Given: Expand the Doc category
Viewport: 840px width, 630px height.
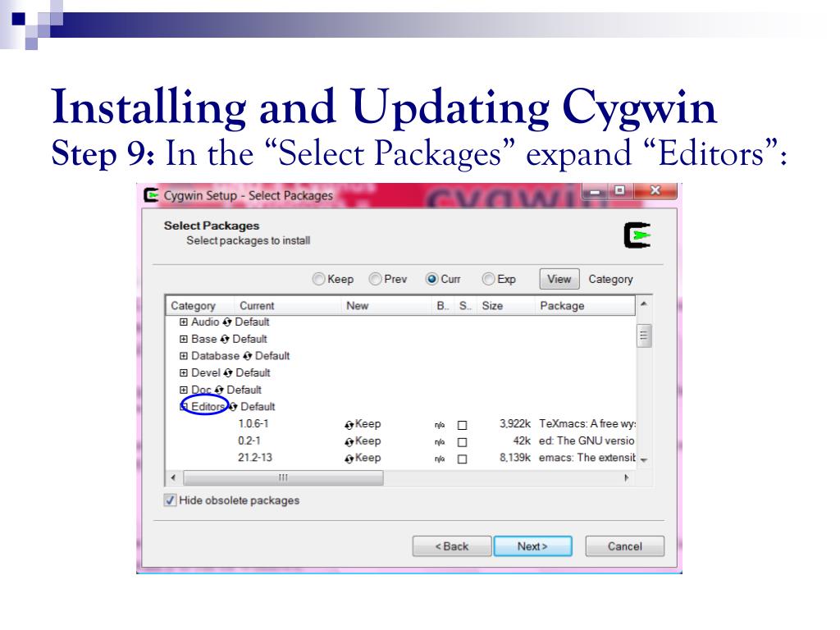Looking at the screenshot, I should click(183, 390).
